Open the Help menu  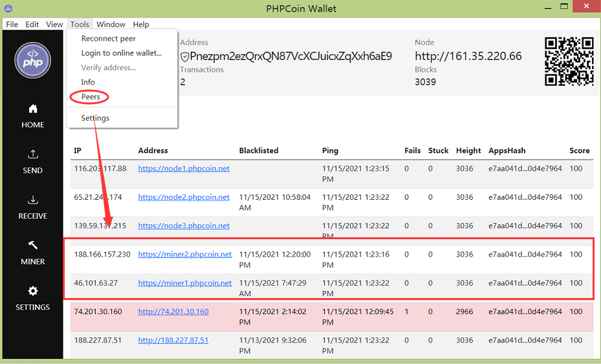pyautogui.click(x=141, y=25)
